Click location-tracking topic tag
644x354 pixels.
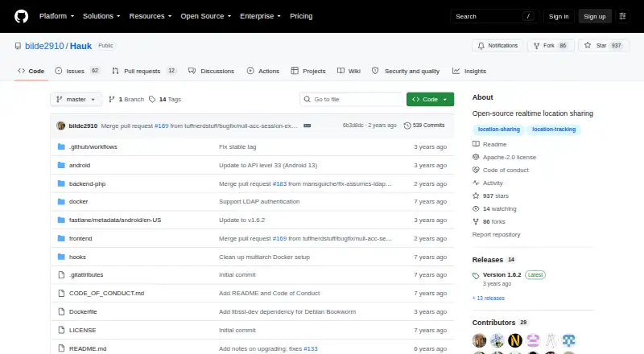point(554,130)
